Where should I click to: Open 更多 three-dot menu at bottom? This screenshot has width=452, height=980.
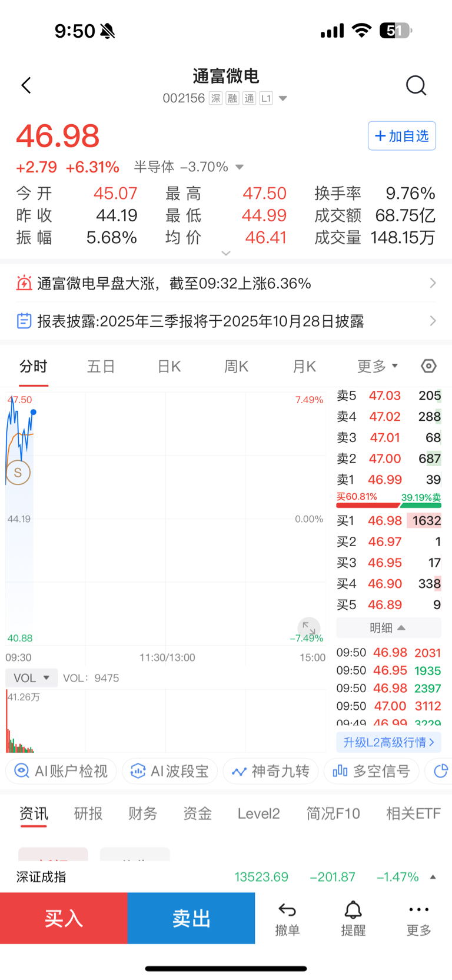419,919
